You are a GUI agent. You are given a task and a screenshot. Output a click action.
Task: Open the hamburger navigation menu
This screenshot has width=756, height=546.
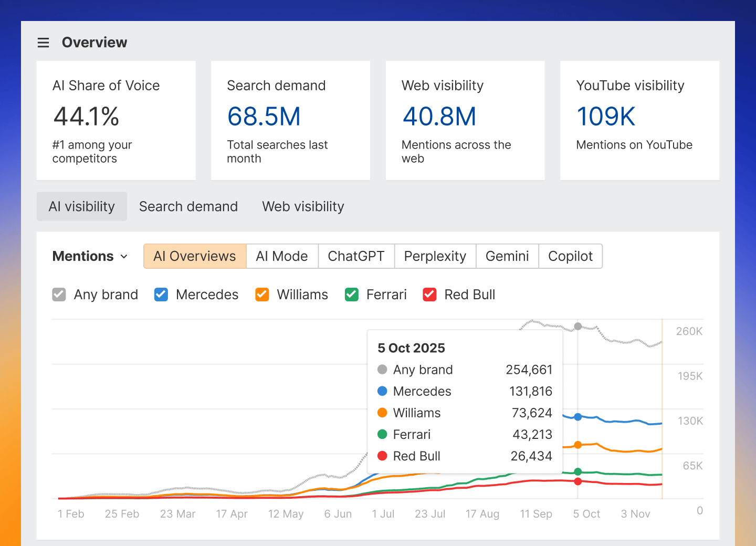(x=43, y=43)
